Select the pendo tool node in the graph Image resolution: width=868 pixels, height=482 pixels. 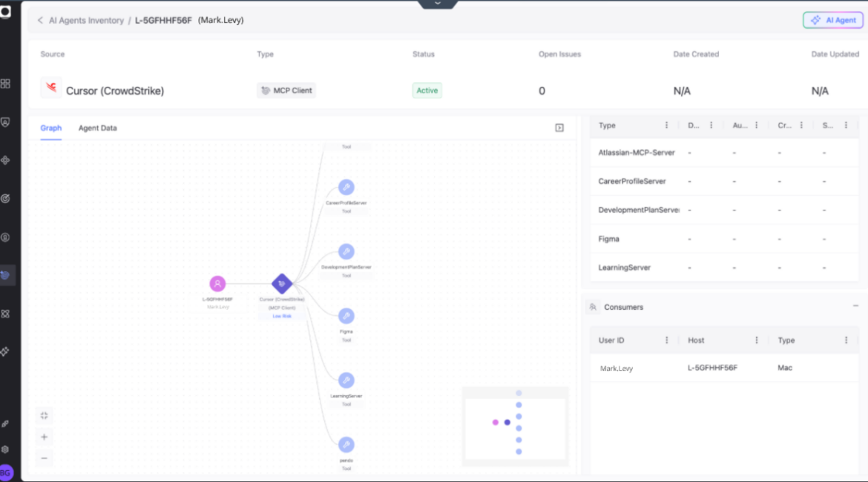pos(346,443)
